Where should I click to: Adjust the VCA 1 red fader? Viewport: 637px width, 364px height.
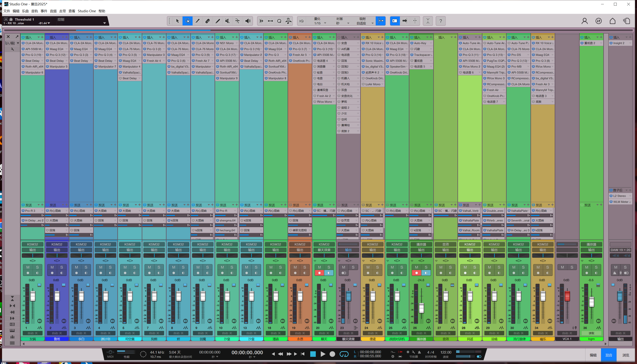coord(567,296)
